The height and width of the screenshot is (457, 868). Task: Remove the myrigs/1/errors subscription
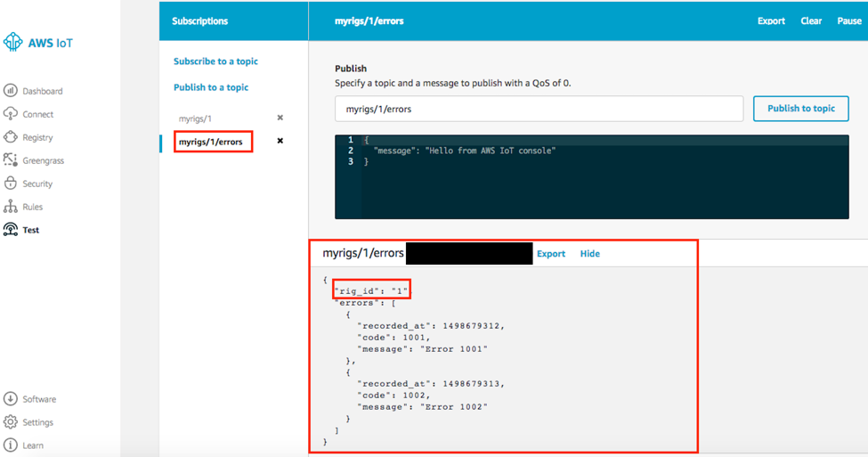click(x=280, y=141)
